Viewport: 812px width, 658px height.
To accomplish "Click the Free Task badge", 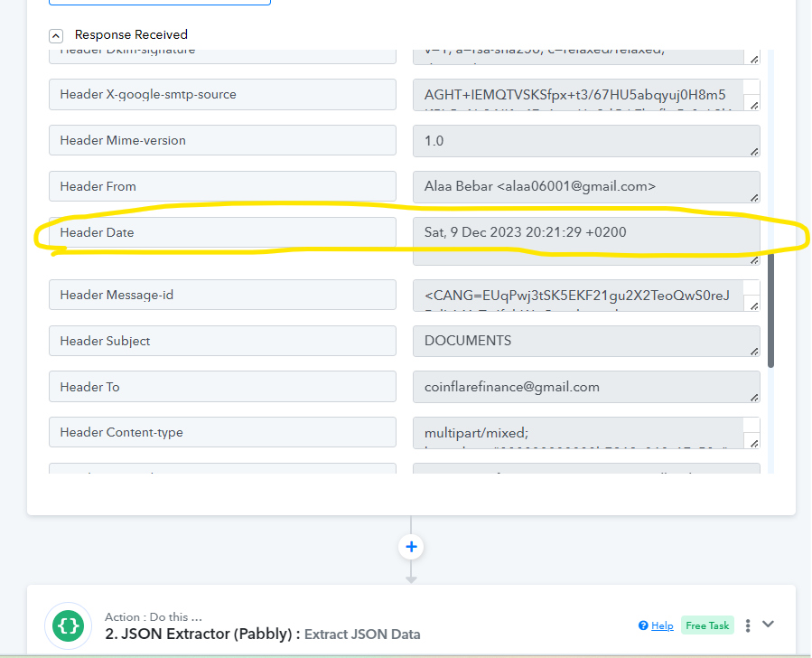I will 707,625.
